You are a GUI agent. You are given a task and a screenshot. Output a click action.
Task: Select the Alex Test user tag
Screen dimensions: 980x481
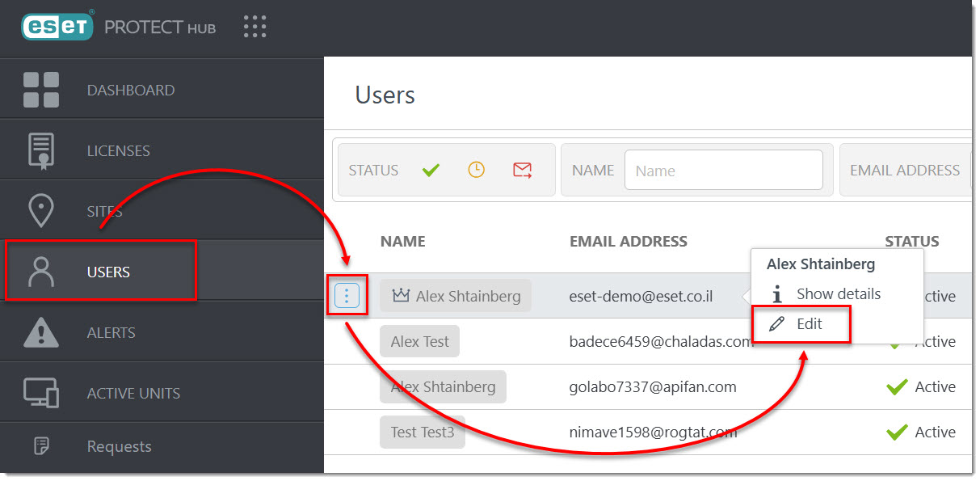point(419,341)
